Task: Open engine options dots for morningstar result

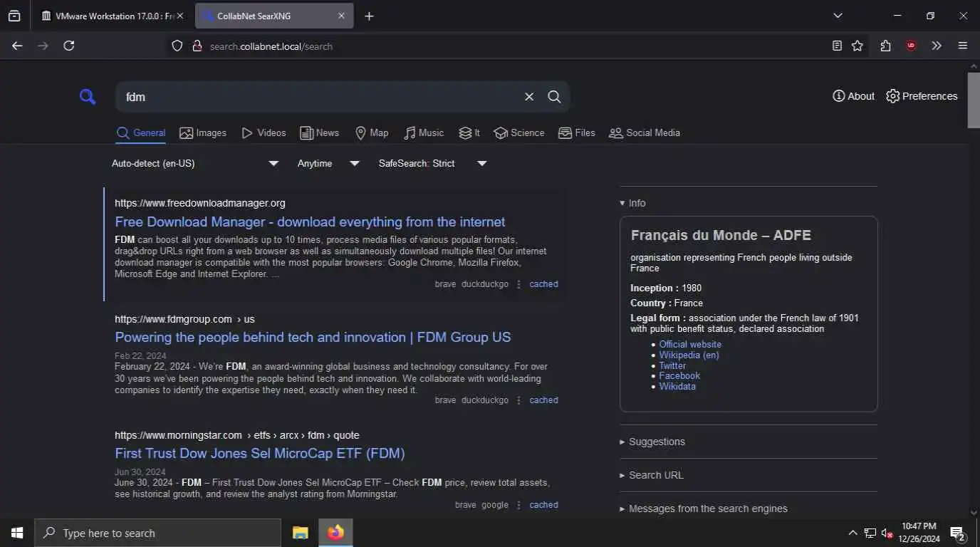Action: pyautogui.click(x=518, y=505)
